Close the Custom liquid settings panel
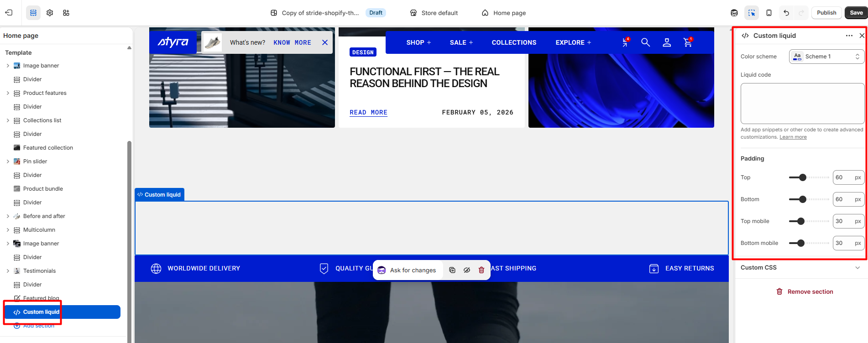Image resolution: width=868 pixels, height=343 pixels. tap(862, 36)
